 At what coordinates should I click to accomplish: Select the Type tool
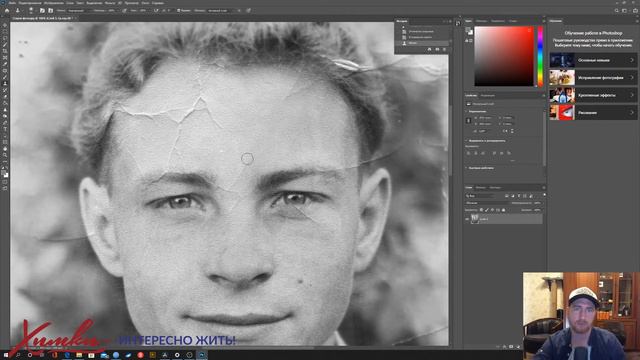tap(5, 129)
